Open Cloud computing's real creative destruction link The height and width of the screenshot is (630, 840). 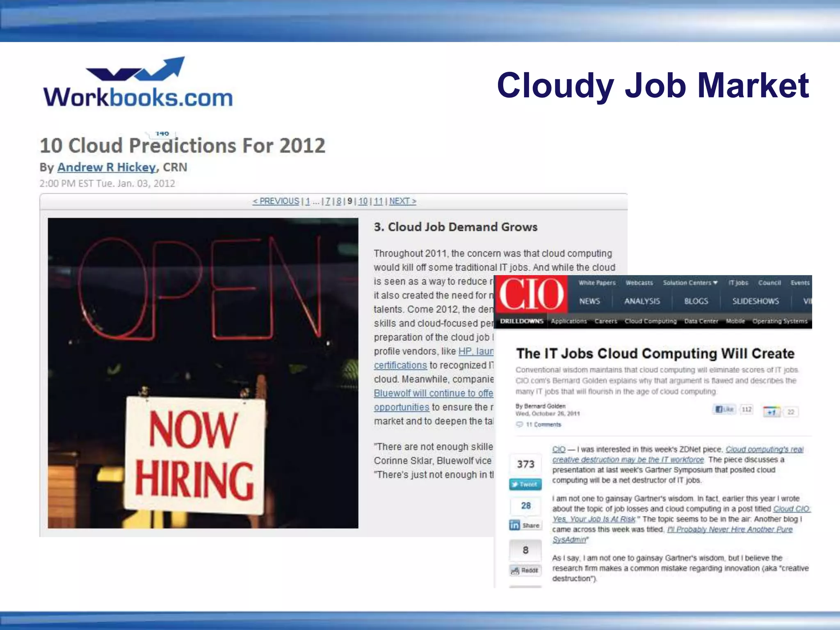point(678,454)
